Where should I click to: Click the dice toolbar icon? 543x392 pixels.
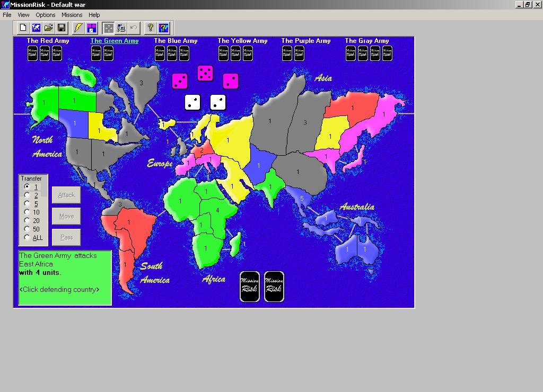(91, 28)
